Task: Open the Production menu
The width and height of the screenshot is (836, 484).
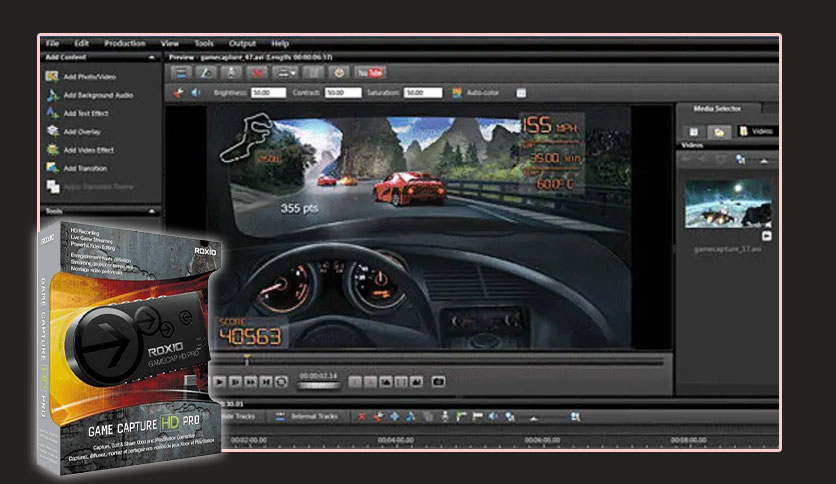Action: [x=125, y=43]
